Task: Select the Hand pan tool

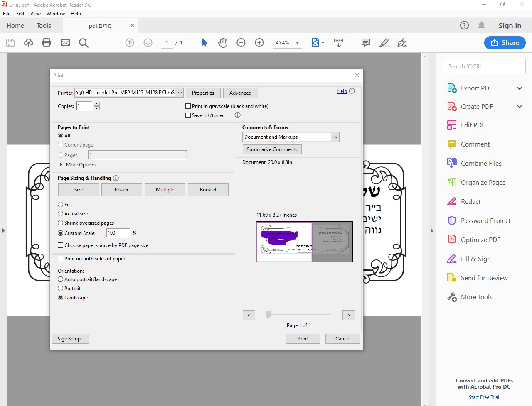Action: 223,43
